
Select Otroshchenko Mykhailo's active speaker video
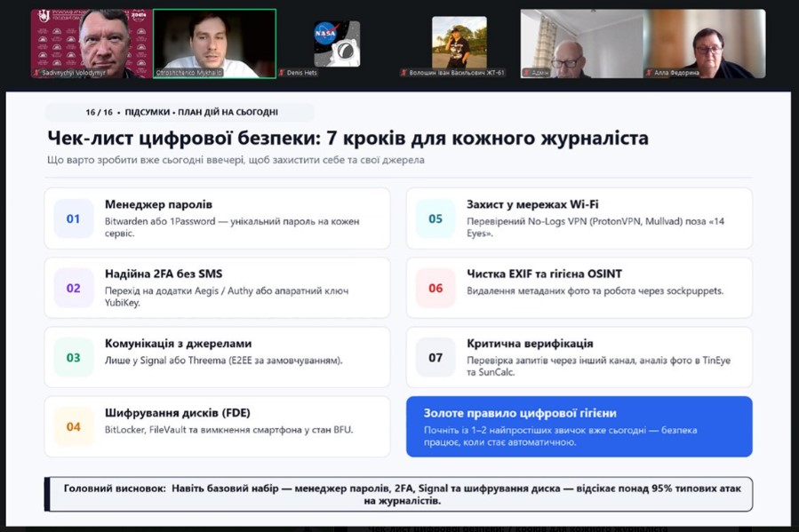click(x=214, y=44)
